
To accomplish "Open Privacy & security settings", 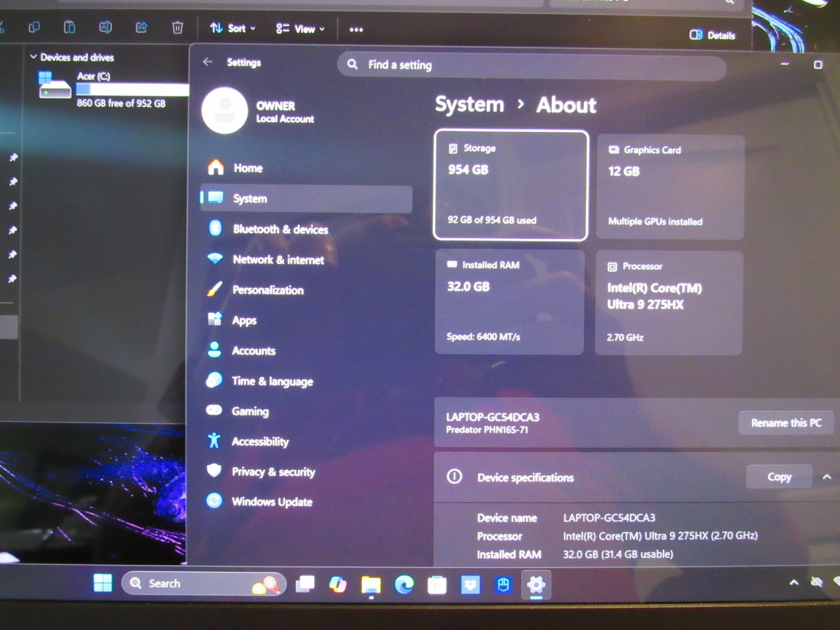I will pos(306,471).
